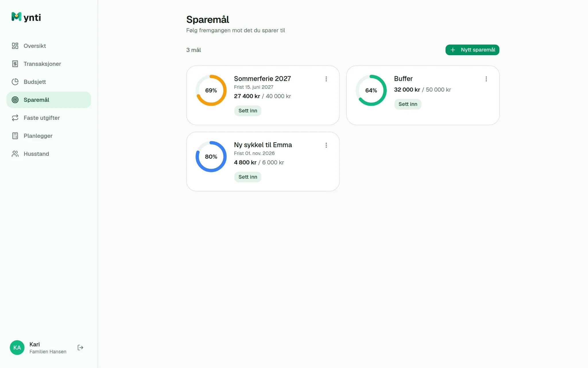Click the green 64% progress ring
Viewport: 588px width, 368px height.
tap(371, 90)
